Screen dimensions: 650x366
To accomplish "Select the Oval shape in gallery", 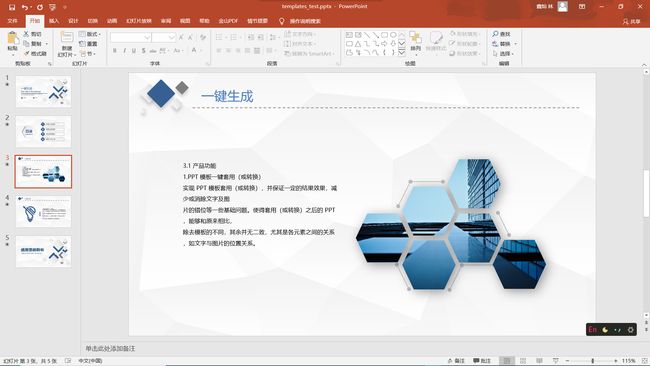I will click(x=393, y=35).
